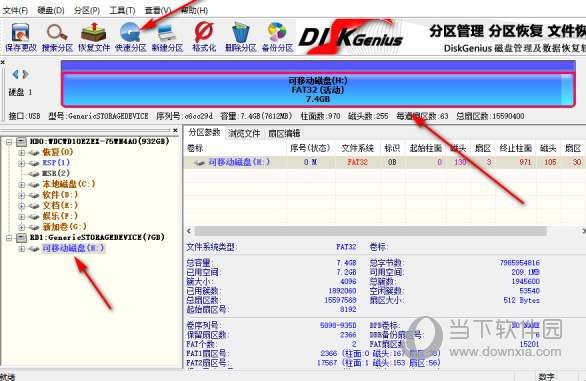Go to the next disk with the right arrow
This screenshot has height=381, width=586.
(x=25, y=74)
